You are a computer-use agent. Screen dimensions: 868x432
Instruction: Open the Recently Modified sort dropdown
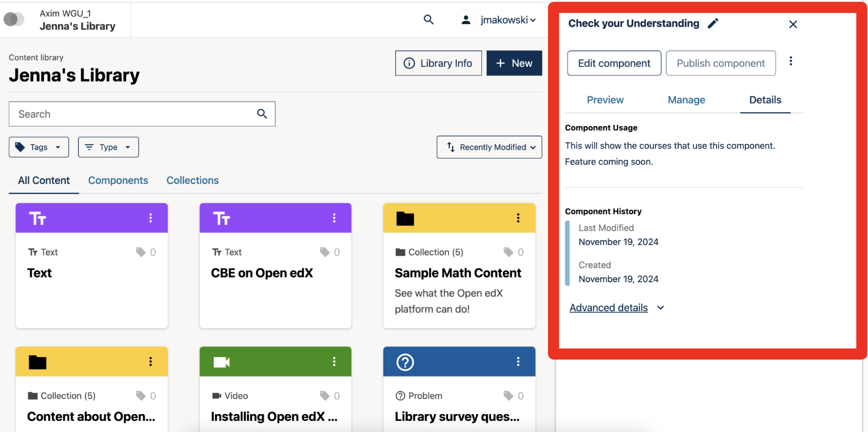tap(489, 147)
